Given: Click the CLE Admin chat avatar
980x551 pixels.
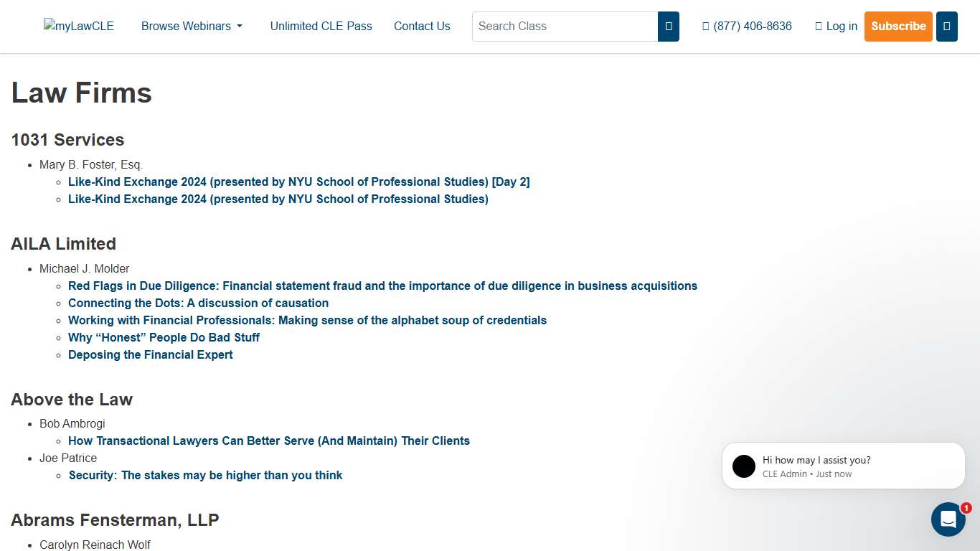Looking at the screenshot, I should pos(744,466).
